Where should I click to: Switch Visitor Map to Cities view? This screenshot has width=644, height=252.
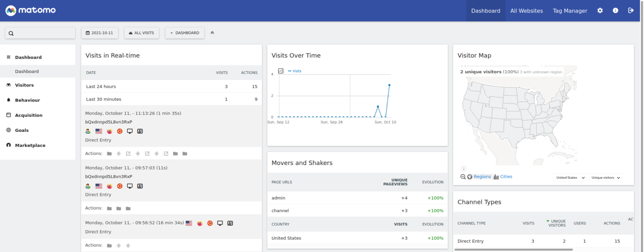click(506, 176)
